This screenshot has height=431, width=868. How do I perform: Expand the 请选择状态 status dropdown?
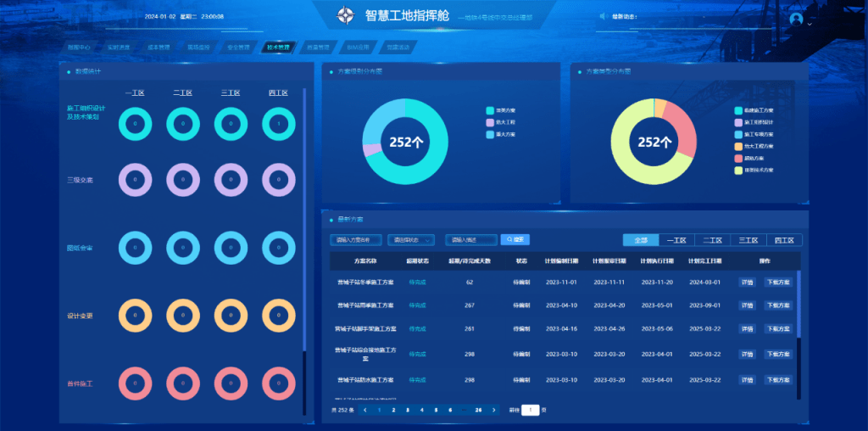(x=413, y=240)
